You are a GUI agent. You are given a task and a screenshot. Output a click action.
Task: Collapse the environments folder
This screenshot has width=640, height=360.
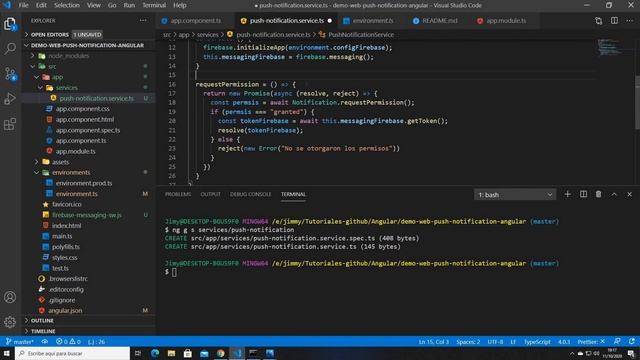71,173
